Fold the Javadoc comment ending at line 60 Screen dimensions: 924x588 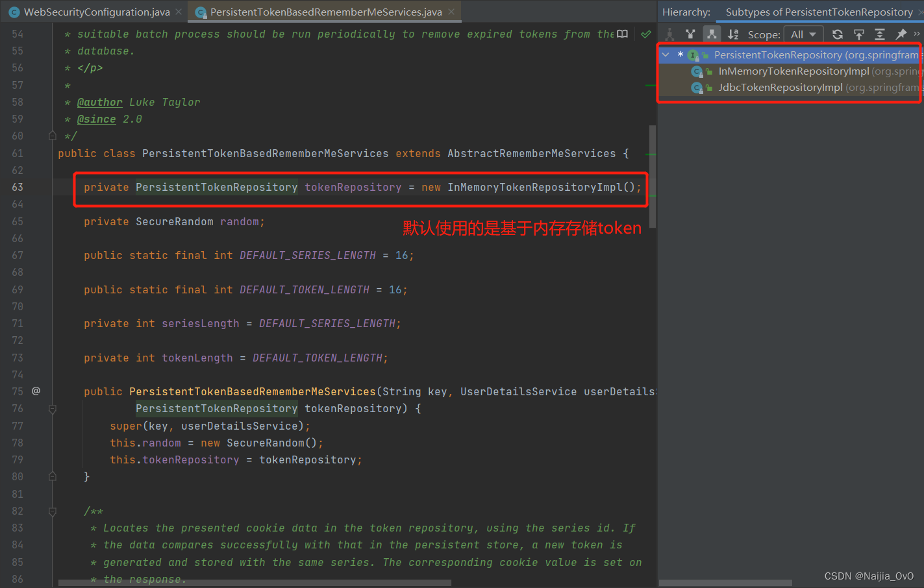click(x=53, y=136)
